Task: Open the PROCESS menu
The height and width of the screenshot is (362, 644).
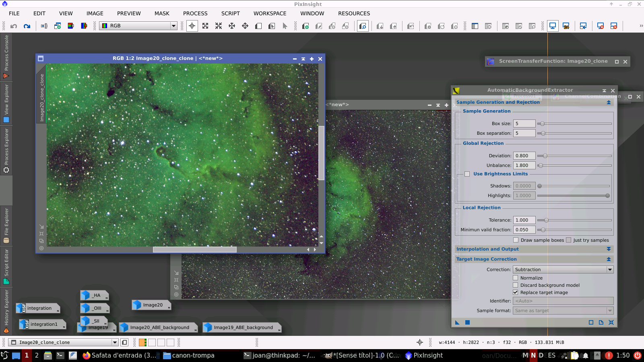Action: pyautogui.click(x=195, y=13)
